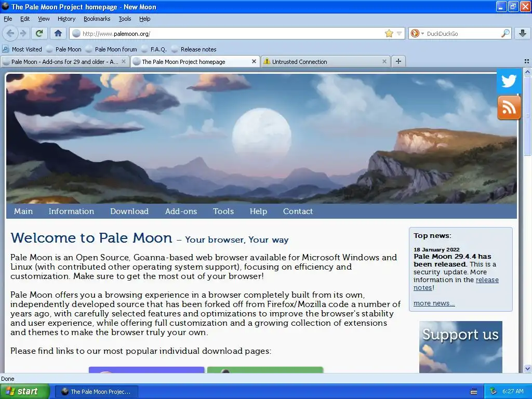Open the page Help navigation item
Screen dimensions: 532x399
[258, 211]
